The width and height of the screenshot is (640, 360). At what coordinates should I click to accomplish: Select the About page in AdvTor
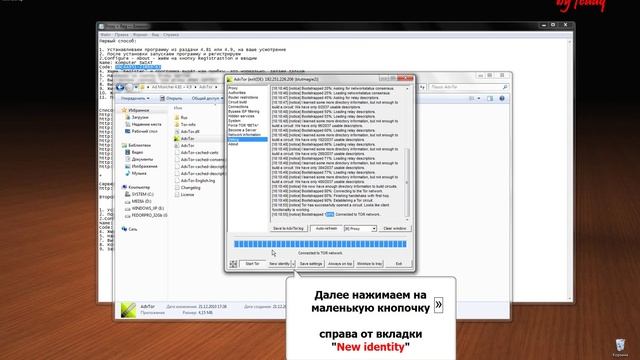233,144
